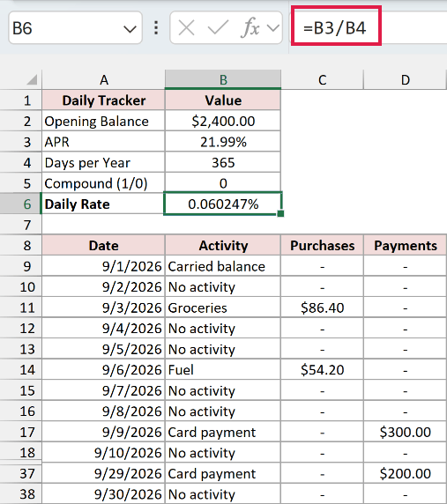
Task: Select the 21.99% cell
Action: tap(223, 142)
